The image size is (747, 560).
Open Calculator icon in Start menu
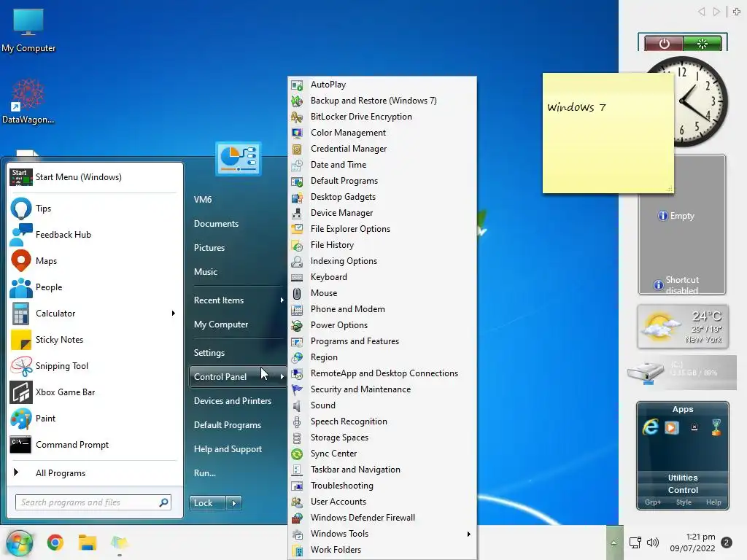[x=21, y=314]
